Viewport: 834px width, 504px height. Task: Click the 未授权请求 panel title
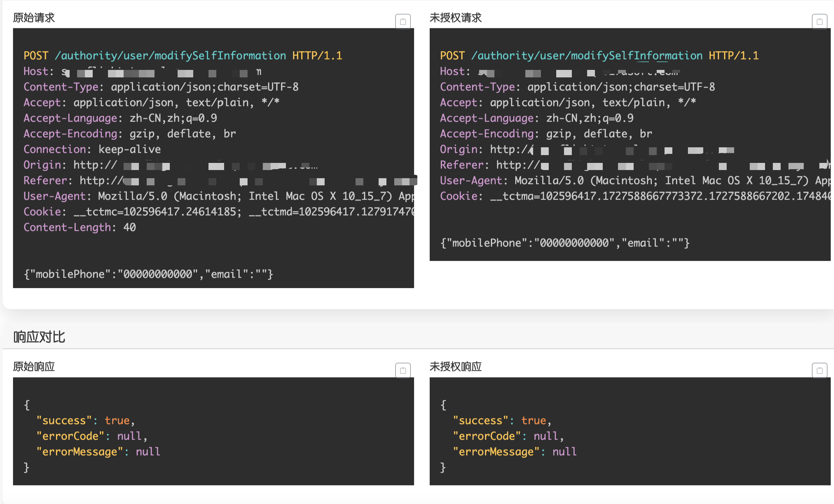(x=455, y=18)
